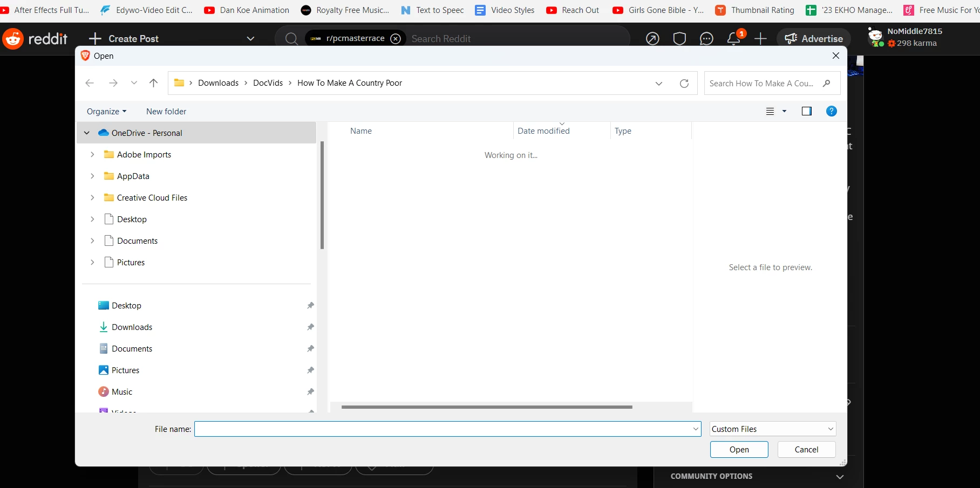Click New folder button
980x488 pixels.
point(166,112)
